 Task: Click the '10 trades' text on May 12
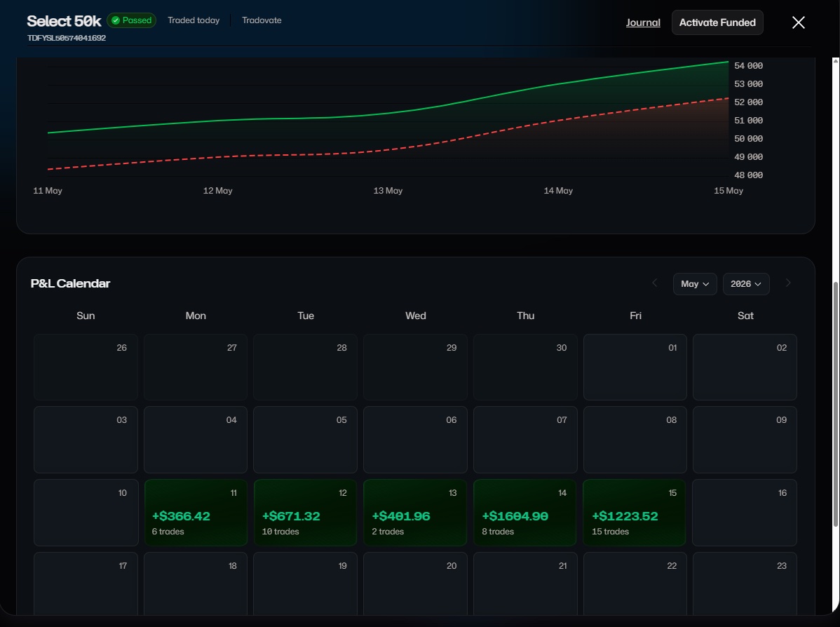tap(280, 532)
